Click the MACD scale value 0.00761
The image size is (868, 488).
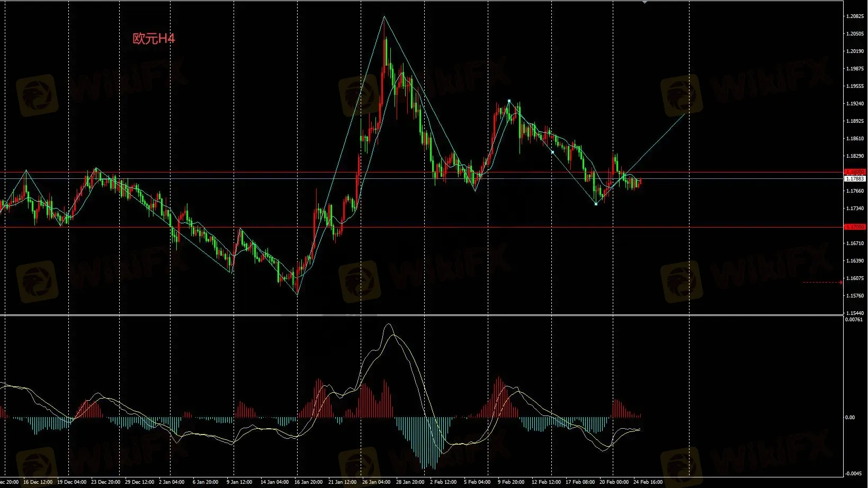pos(854,320)
